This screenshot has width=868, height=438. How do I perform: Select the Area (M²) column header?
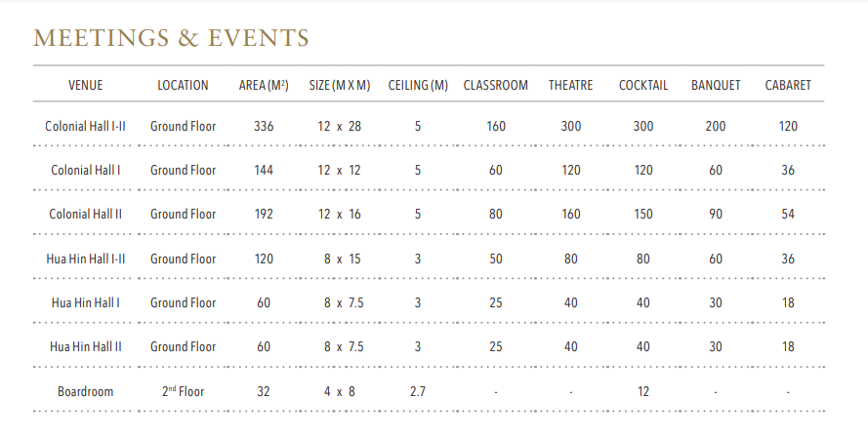264,85
